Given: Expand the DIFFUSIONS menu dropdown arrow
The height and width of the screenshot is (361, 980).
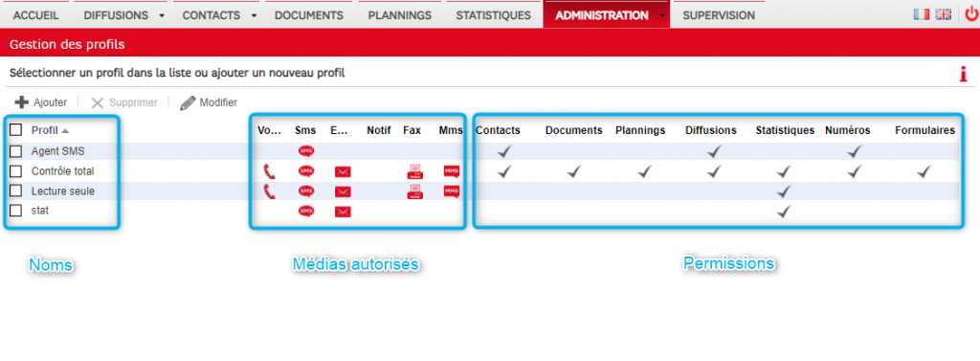Looking at the screenshot, I should 162,16.
